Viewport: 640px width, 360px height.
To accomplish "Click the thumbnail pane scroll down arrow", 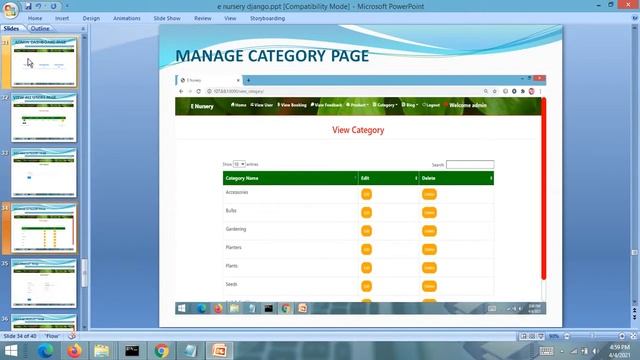I will click(85, 327).
